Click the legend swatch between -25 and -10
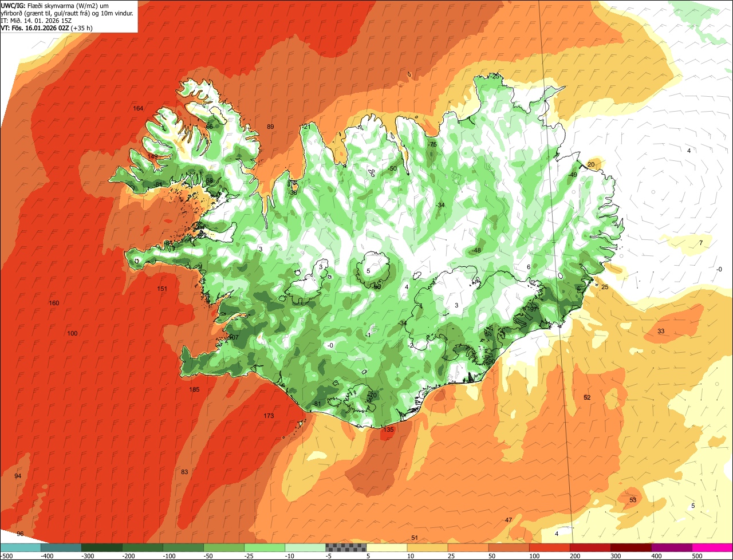 265,547
